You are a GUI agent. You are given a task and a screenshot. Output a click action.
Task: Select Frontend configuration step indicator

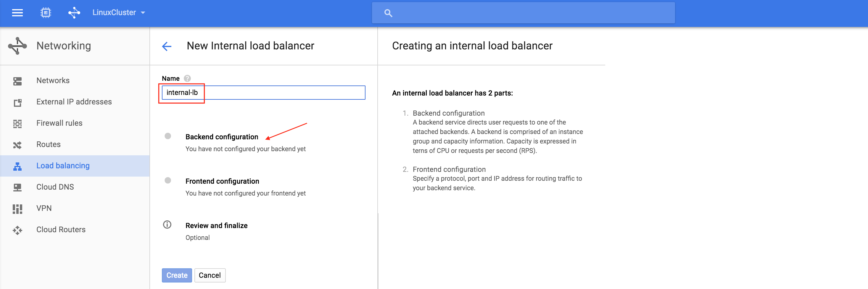[168, 180]
